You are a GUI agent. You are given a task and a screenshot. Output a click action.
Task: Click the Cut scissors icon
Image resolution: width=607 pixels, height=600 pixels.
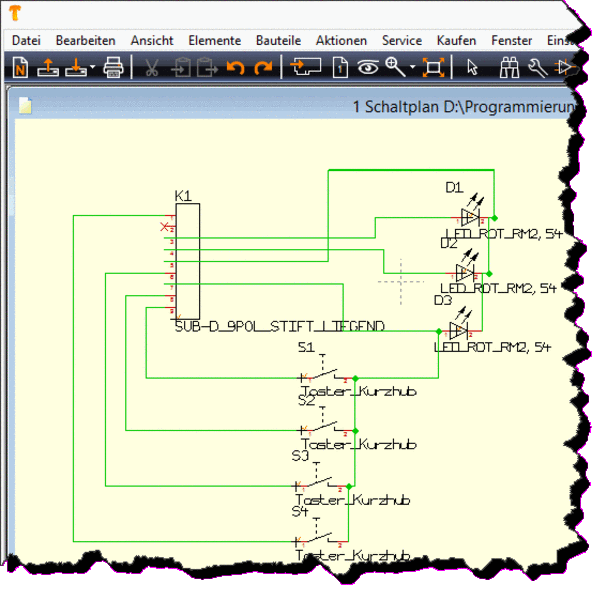(152, 68)
